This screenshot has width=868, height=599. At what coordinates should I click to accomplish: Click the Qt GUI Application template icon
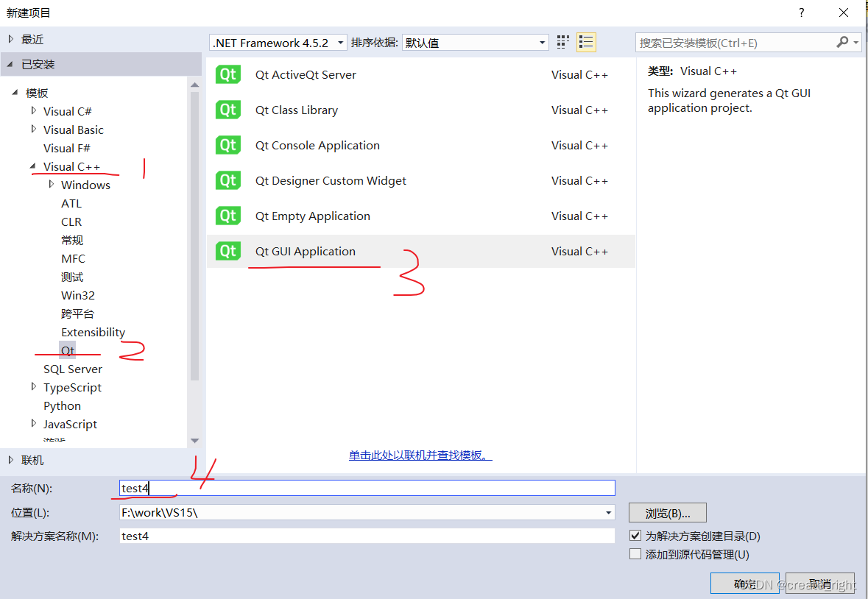(228, 252)
